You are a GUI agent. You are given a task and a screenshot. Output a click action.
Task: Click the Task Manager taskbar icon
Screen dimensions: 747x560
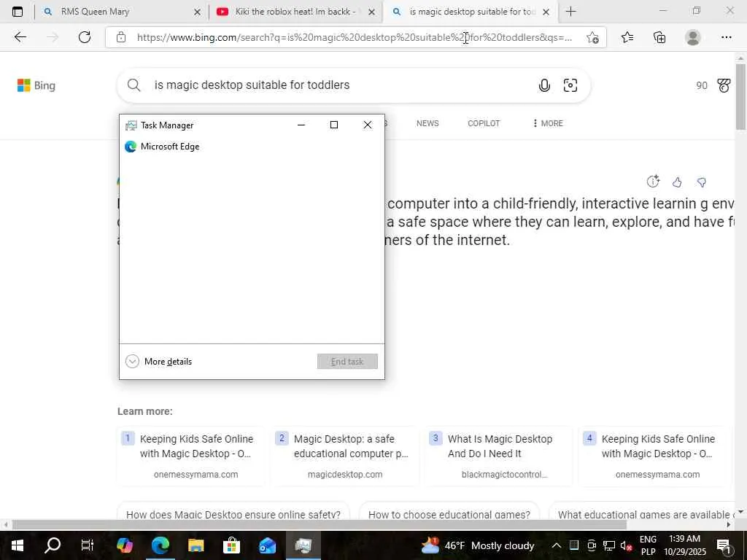[303, 545]
